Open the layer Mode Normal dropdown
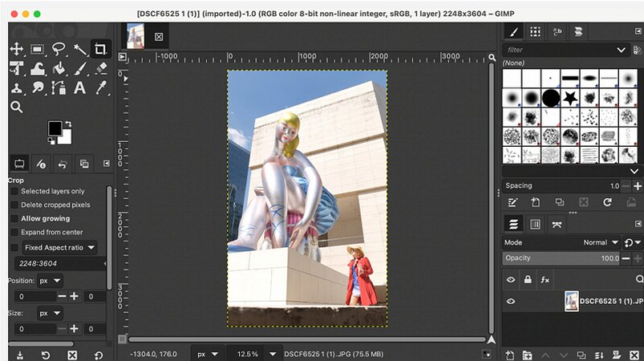Screen dimensions: 644x361 (561, 242)
